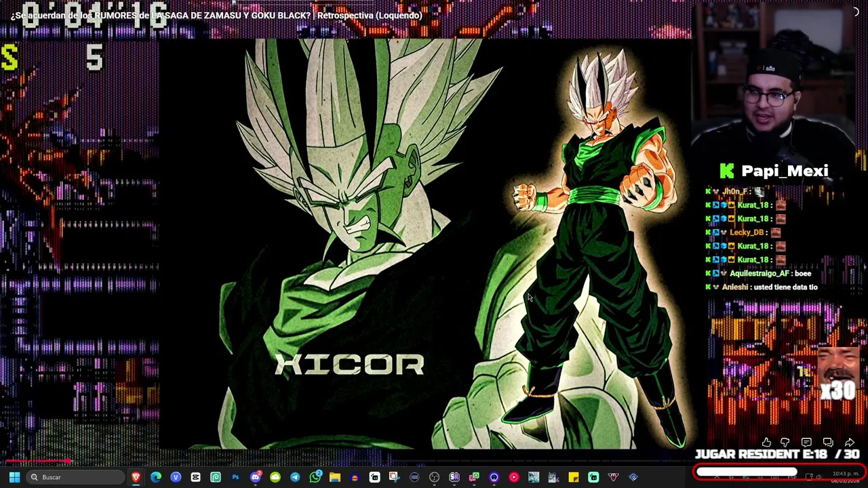Click username Lecky_DB in chat
The image size is (868, 488).
[747, 232]
